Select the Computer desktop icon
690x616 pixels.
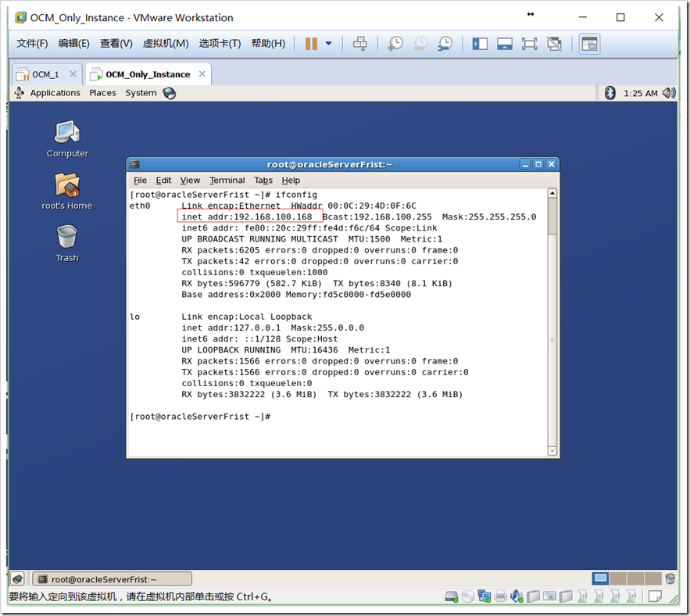pyautogui.click(x=67, y=139)
